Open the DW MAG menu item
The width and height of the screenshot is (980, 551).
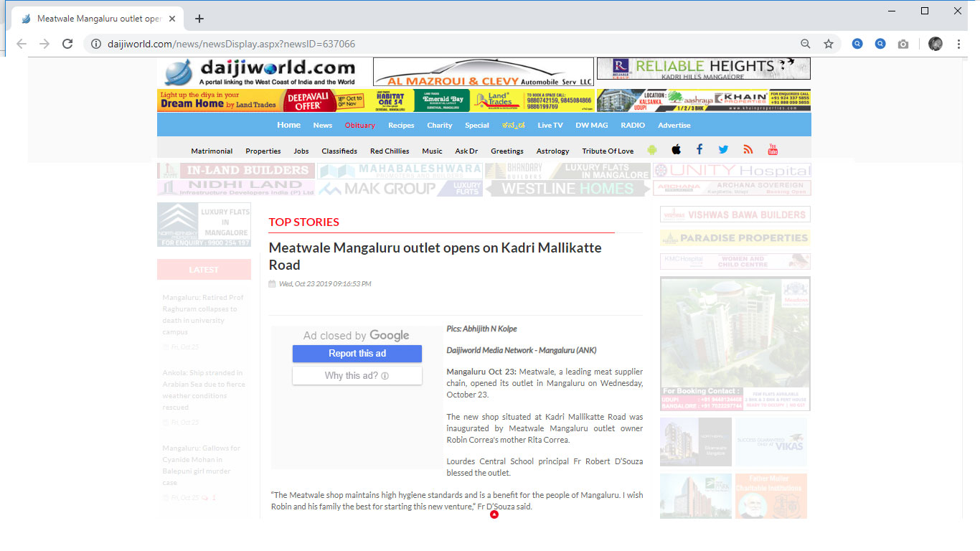[592, 125]
